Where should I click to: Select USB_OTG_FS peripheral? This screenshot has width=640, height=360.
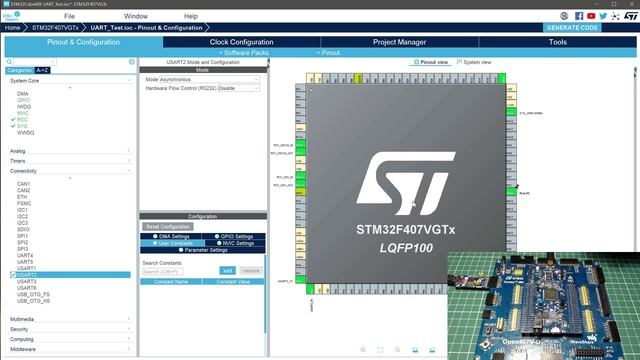pos(33,294)
